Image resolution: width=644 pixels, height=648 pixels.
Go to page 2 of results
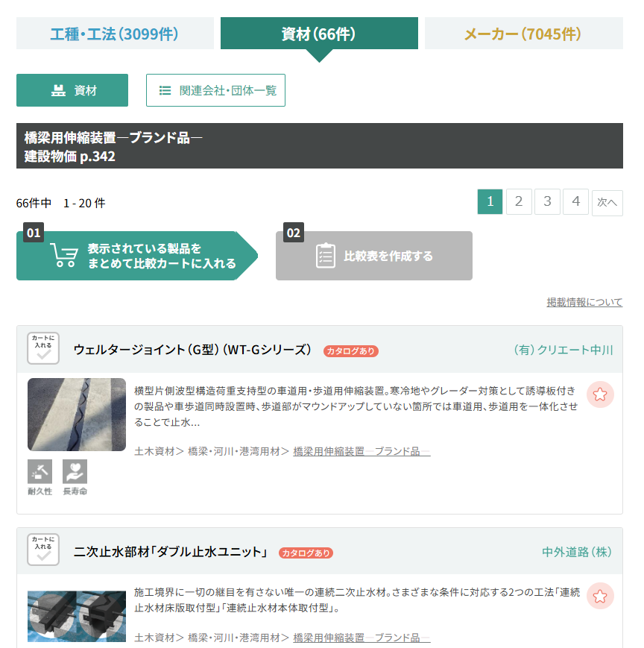pyautogui.click(x=519, y=202)
